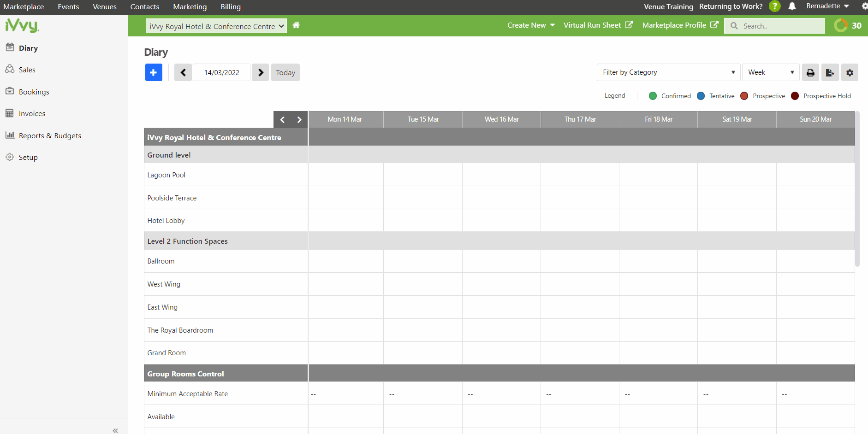Open the home icon next to venue selector
Image resolution: width=868 pixels, height=434 pixels.
pos(296,25)
